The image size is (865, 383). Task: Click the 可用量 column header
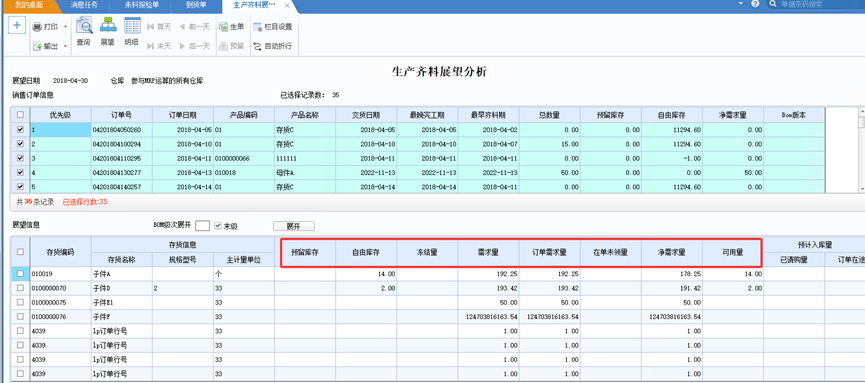[x=733, y=253]
